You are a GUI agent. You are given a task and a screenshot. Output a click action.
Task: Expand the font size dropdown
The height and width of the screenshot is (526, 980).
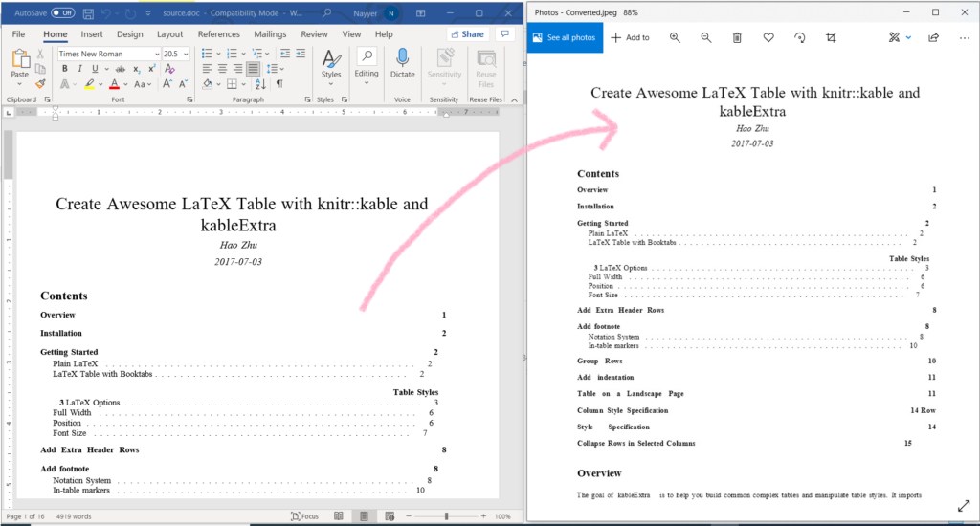tap(187, 54)
